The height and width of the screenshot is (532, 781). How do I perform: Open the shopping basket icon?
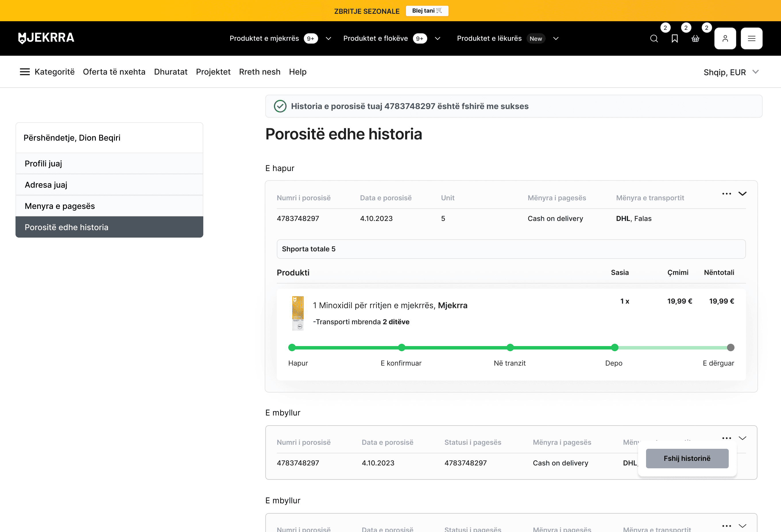pyautogui.click(x=695, y=39)
